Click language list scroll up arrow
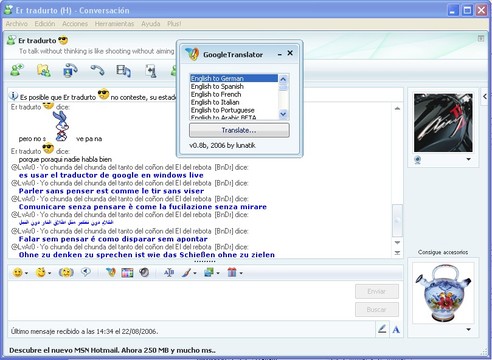492x360 pixels. [283, 79]
